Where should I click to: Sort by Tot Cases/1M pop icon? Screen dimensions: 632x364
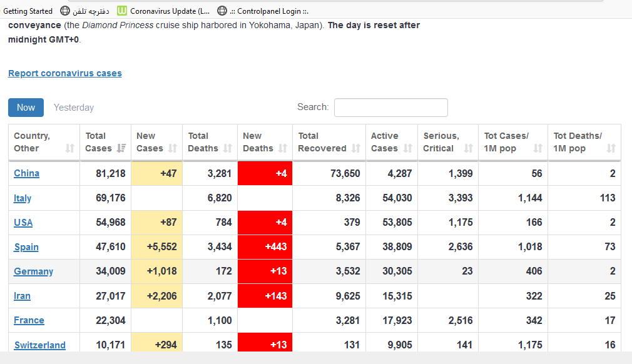click(x=538, y=148)
